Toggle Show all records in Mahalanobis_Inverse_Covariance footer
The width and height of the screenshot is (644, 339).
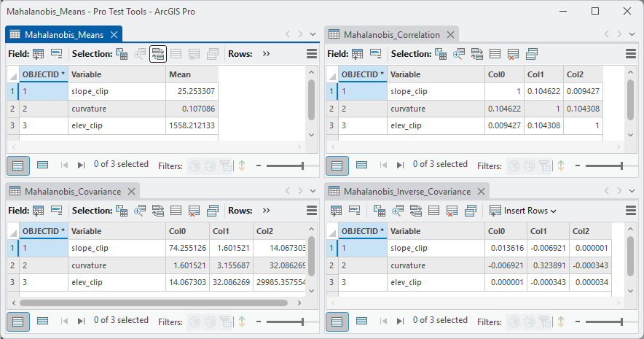tap(337, 322)
